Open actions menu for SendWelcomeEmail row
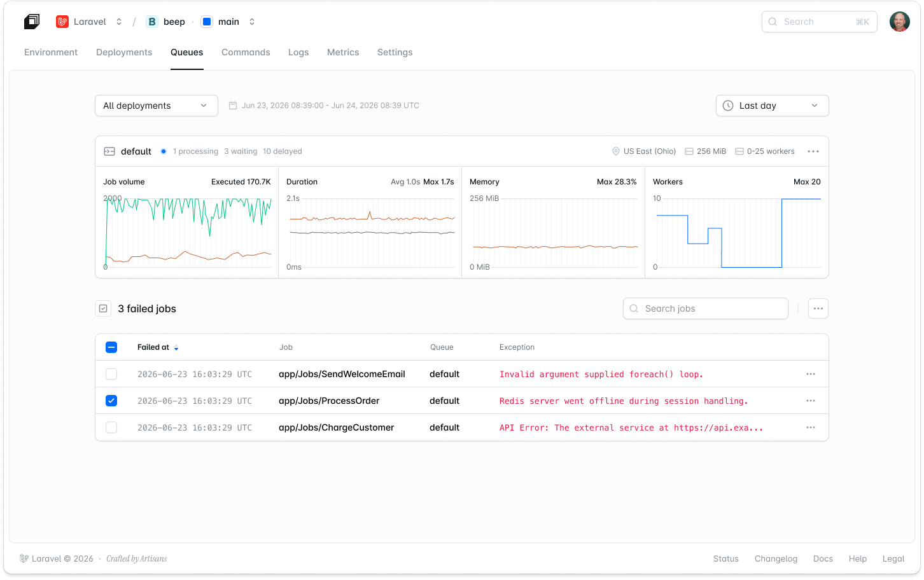924x580 pixels. pos(811,374)
